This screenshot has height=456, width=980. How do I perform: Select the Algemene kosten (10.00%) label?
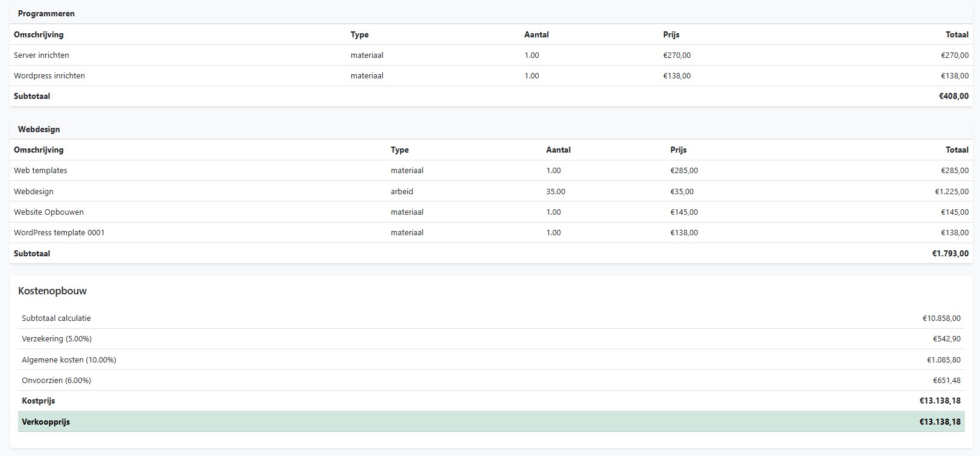[69, 359]
